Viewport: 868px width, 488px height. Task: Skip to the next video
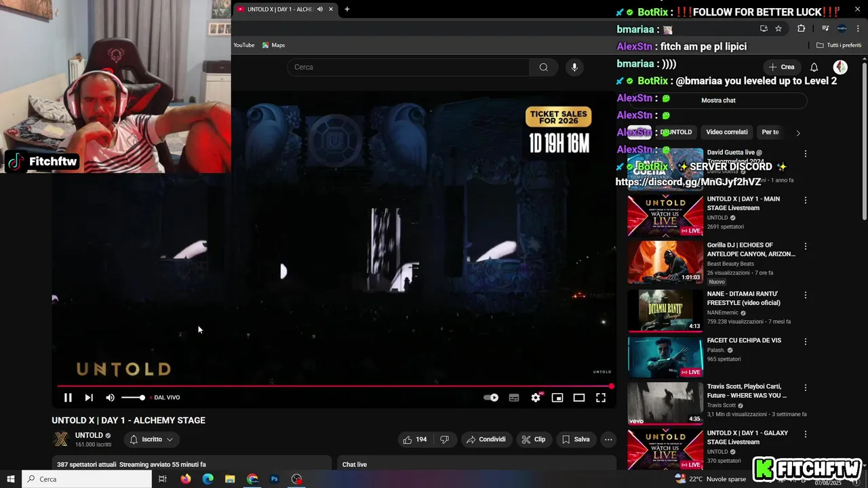(x=89, y=398)
